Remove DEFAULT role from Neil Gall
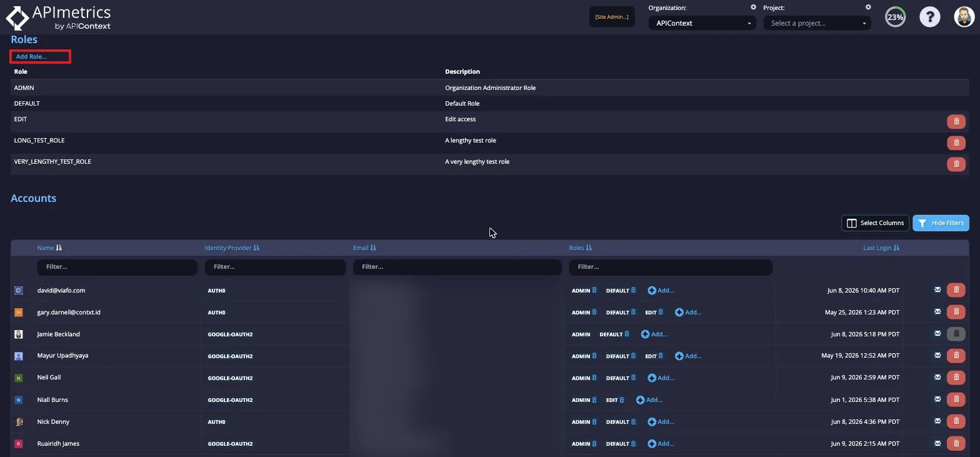 coord(633,378)
